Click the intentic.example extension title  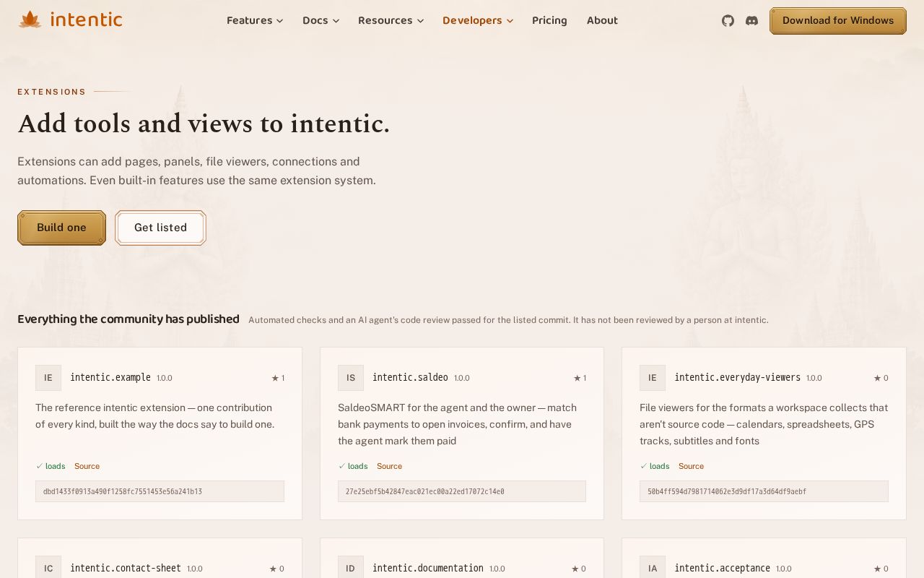pyautogui.click(x=110, y=377)
